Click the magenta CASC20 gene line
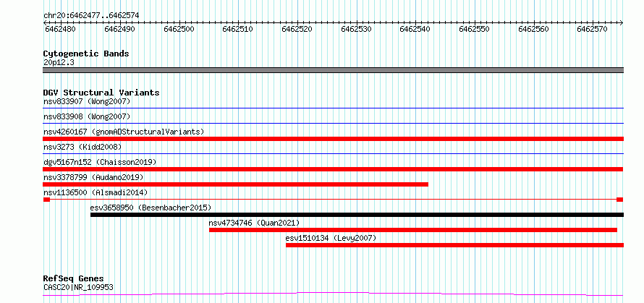The height and width of the screenshot is (303, 644). pos(333,294)
